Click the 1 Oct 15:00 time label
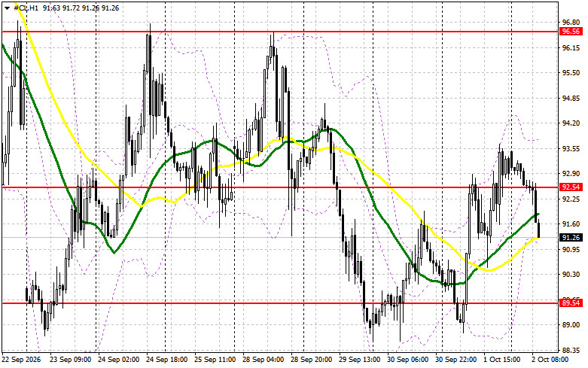This screenshot has width=588, height=368. pos(502,360)
